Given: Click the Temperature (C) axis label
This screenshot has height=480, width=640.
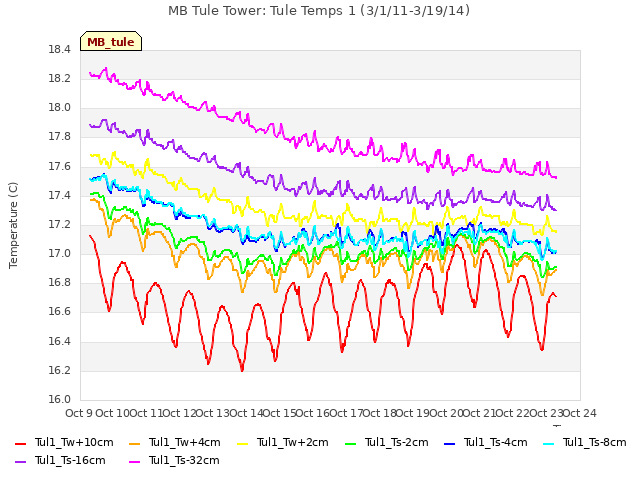Looking at the screenshot, I should click(13, 225).
